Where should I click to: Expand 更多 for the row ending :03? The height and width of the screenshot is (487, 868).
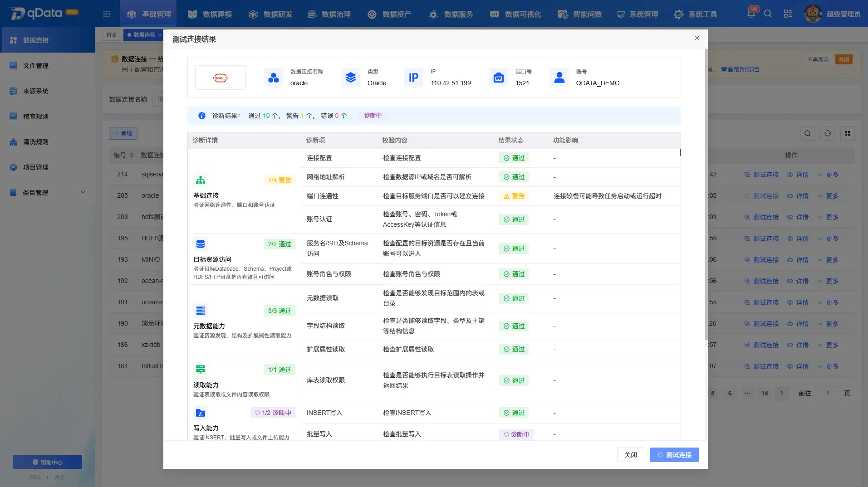coord(828,217)
